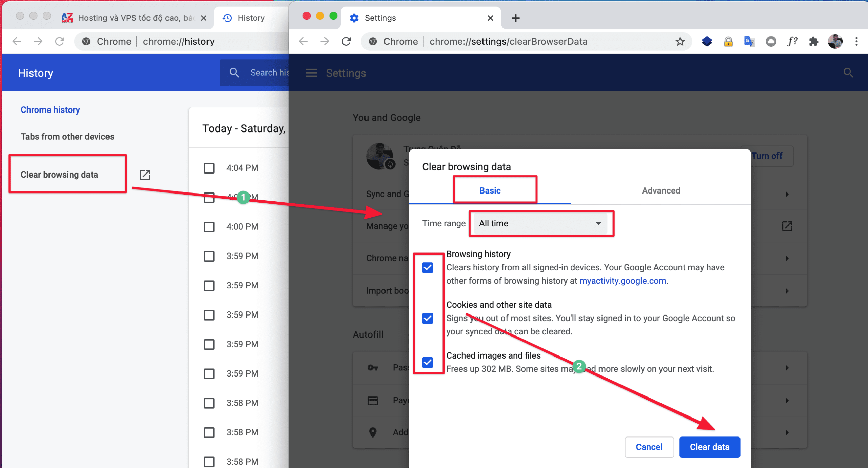Open the blue diamond extension icon

tap(707, 41)
